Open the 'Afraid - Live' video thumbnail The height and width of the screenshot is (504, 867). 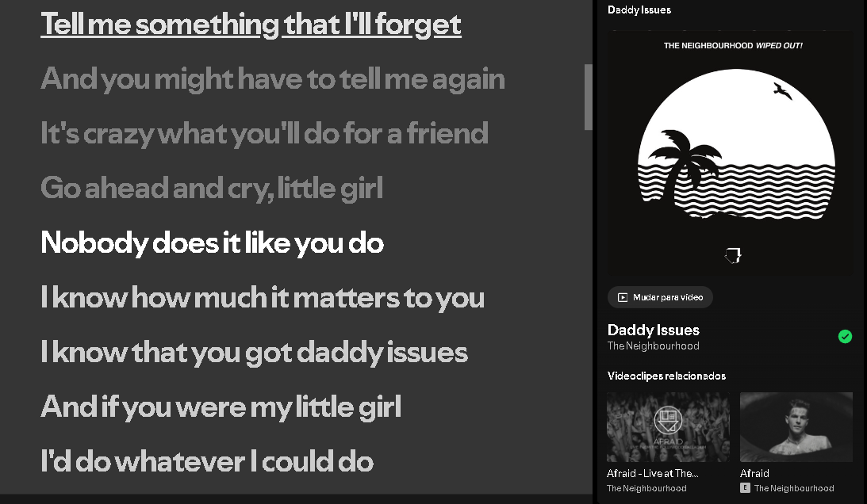[668, 426]
